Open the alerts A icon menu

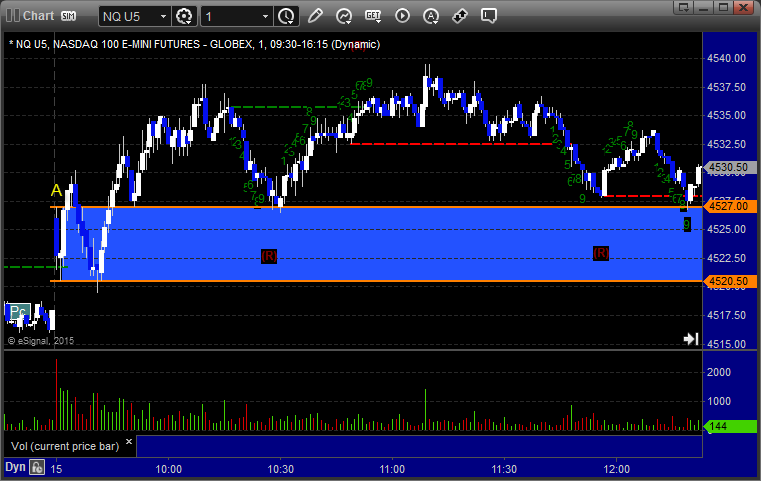tap(430, 16)
